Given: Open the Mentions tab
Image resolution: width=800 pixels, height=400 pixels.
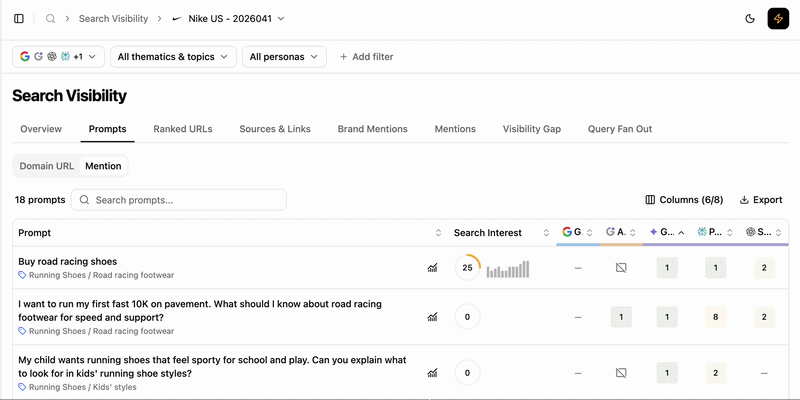Looking at the screenshot, I should coord(455,129).
